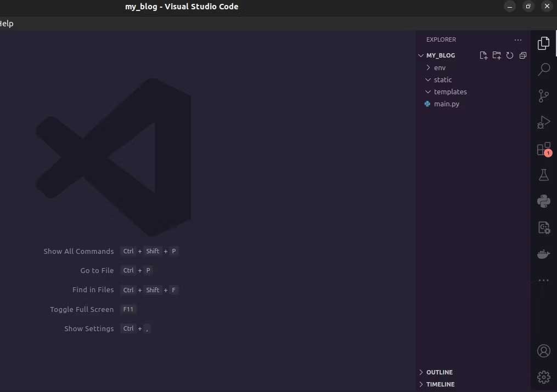This screenshot has width=557, height=392.
Task: Open the Search panel in the activity bar
Action: coord(543,70)
